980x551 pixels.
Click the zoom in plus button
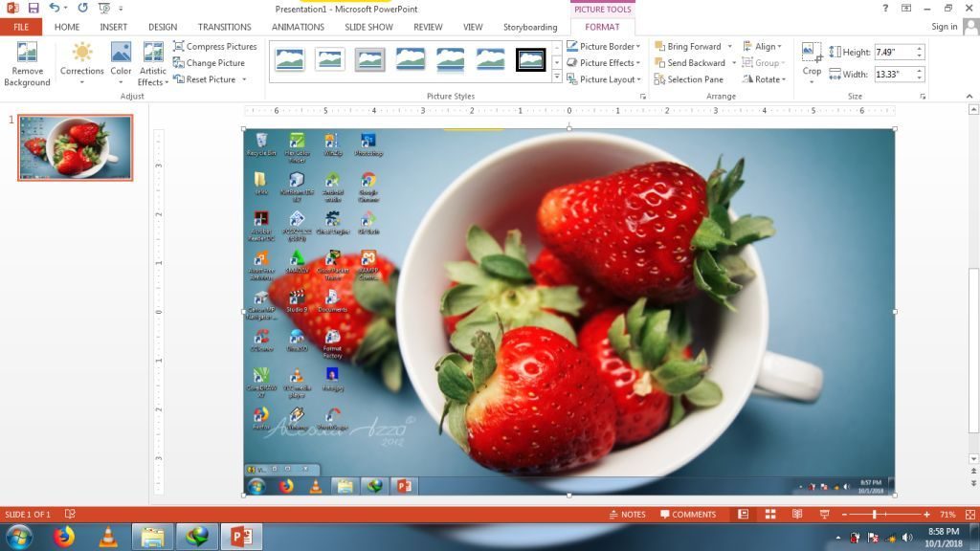point(926,514)
